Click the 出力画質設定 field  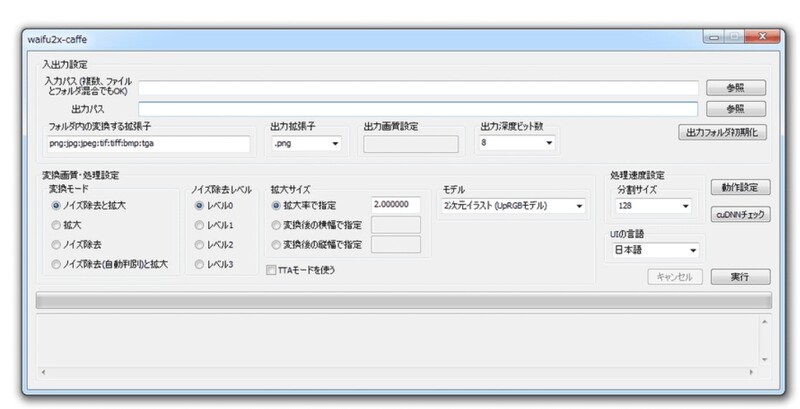411,144
